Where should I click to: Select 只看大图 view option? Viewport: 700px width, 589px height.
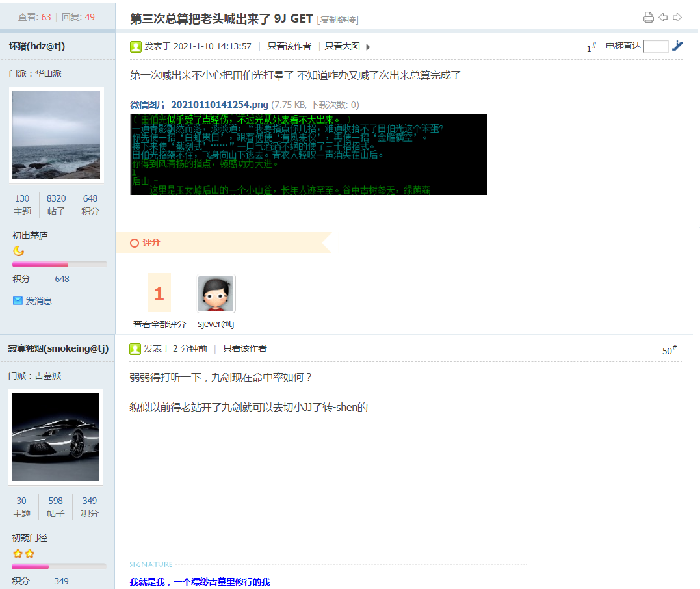[343, 46]
